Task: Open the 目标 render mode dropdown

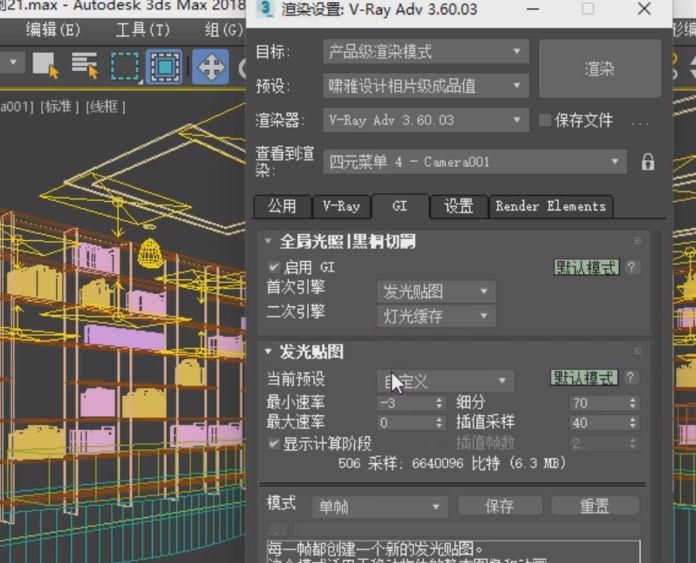Action: coord(426,52)
